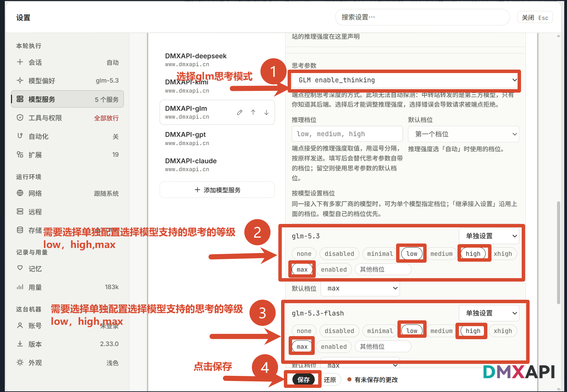Click the 账号 person icon
The height and width of the screenshot is (392, 567).
tap(20, 325)
